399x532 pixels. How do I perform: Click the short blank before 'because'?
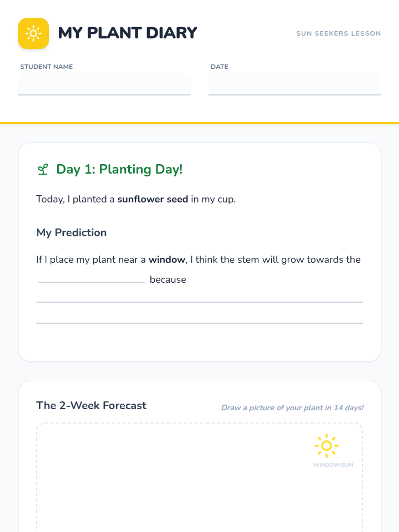[x=91, y=279]
